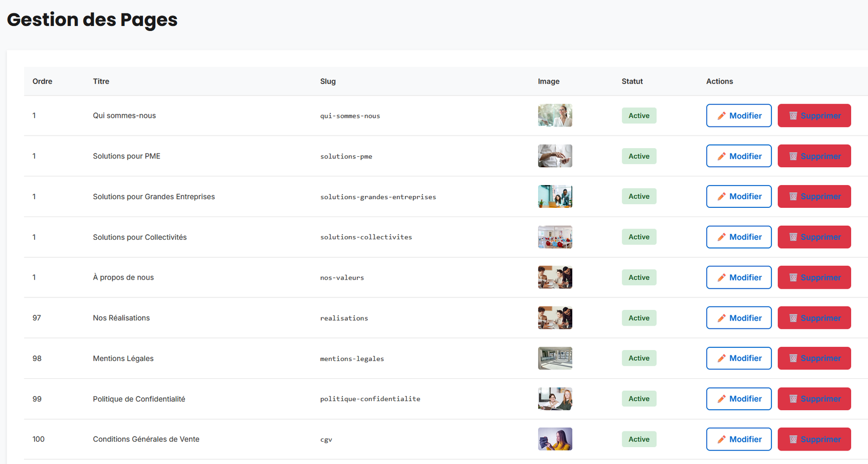Click pencil icon for Solutions pour Collectivités
The height and width of the screenshot is (464, 868).
pos(722,237)
